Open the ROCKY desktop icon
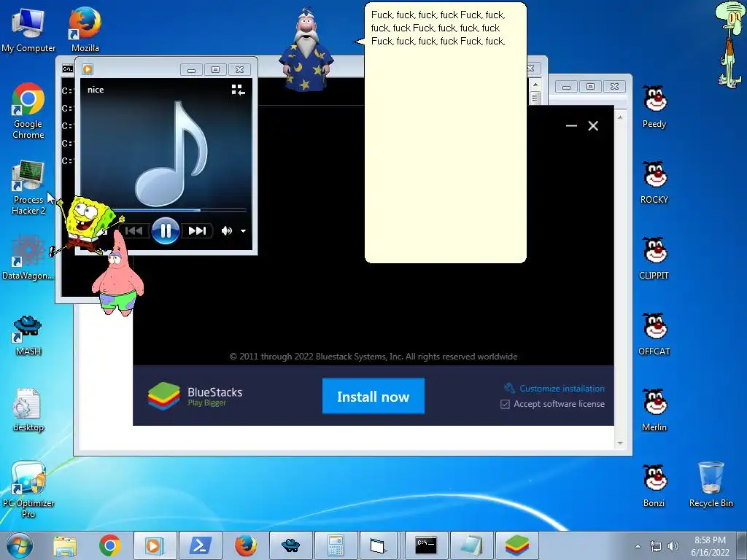Viewport: 747px width, 560px height. point(654,182)
